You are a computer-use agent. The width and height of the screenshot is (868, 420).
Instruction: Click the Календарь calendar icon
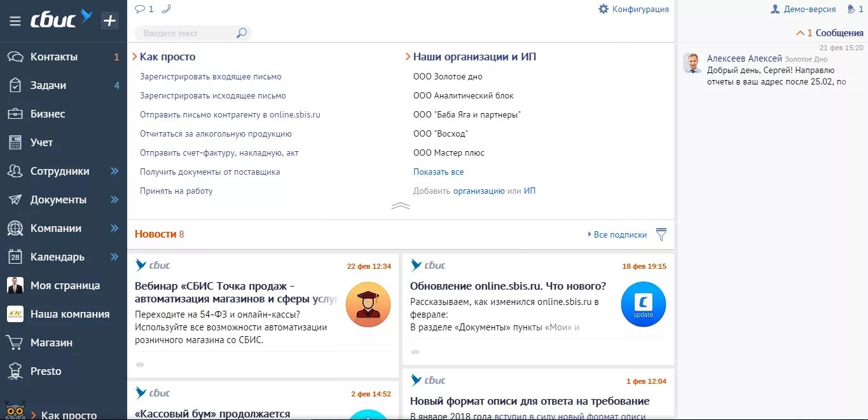point(15,257)
